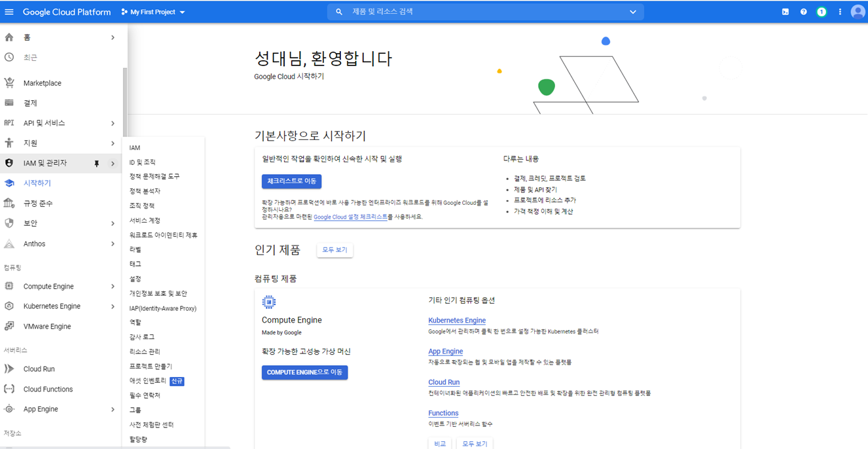868x449 pixels.
Task: Click the VMware Engine sidebar icon
Action: coord(9,326)
